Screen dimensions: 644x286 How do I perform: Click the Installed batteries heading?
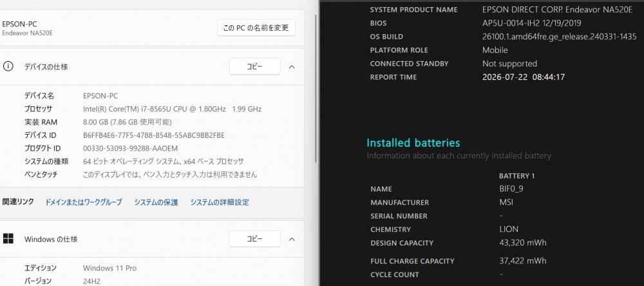coord(413,142)
